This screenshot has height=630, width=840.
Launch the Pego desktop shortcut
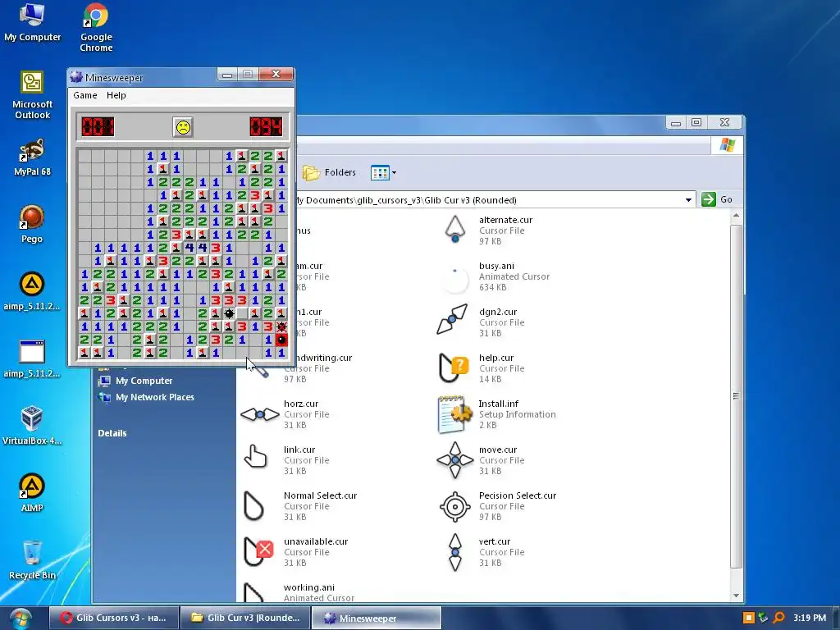click(x=32, y=224)
